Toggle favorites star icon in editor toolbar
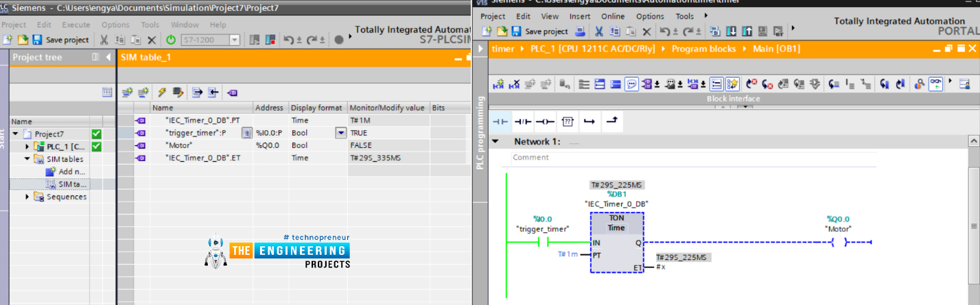The image size is (980, 305). click(x=732, y=84)
